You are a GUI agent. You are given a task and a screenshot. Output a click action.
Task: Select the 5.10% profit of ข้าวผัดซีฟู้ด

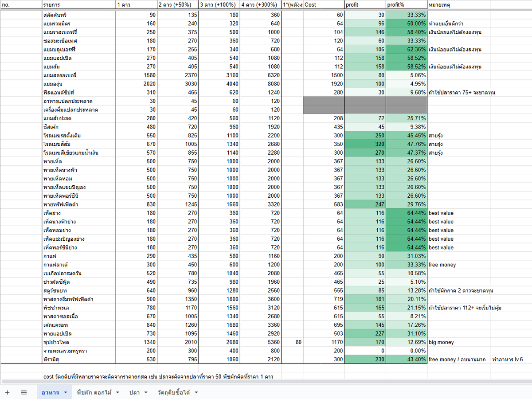(x=407, y=282)
